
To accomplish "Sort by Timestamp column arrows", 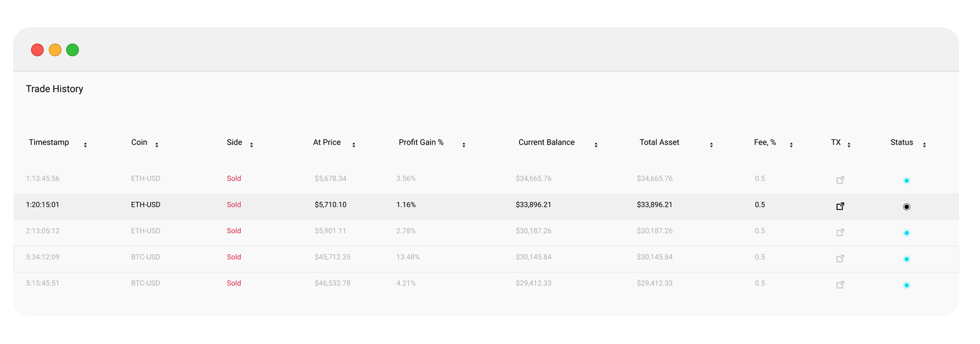I will pyautogui.click(x=85, y=145).
